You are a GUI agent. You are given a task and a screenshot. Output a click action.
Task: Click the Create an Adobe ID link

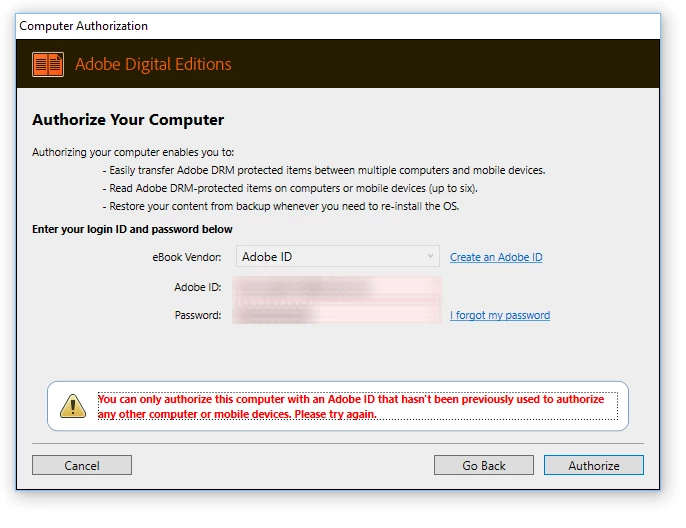tap(496, 257)
